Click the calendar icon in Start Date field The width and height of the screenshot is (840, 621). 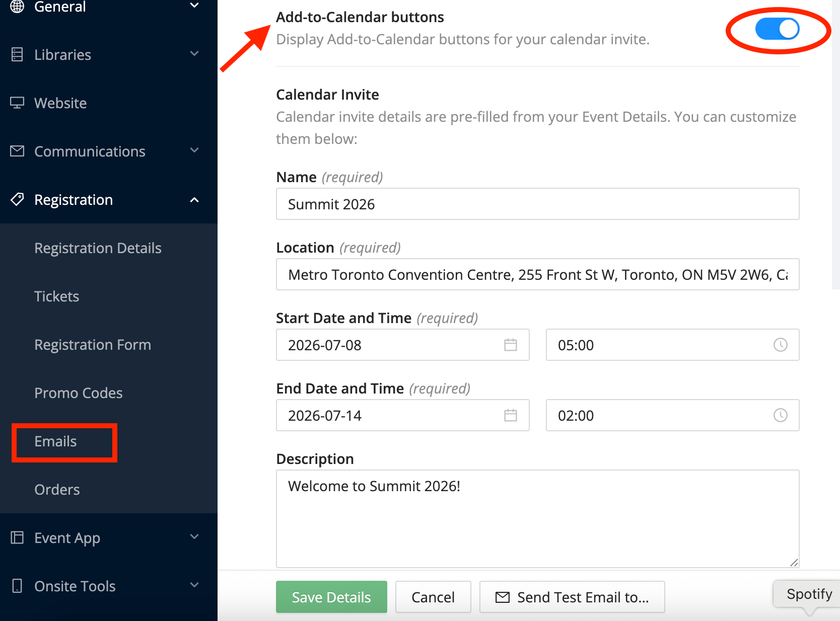pos(510,345)
